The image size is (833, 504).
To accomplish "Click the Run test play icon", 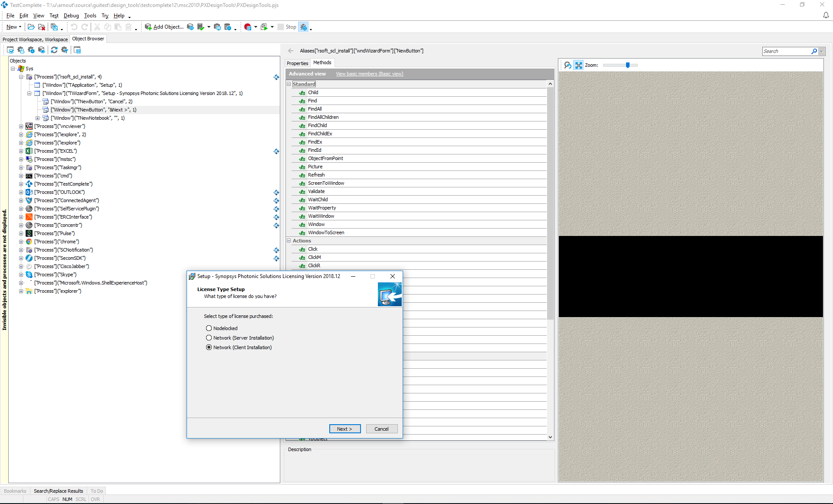I will coord(264,27).
